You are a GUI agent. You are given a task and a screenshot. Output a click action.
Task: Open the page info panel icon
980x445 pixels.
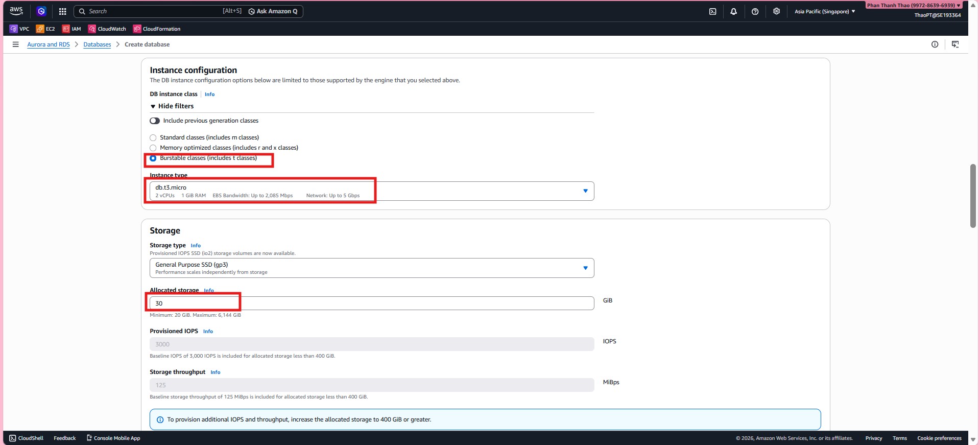[x=935, y=44]
